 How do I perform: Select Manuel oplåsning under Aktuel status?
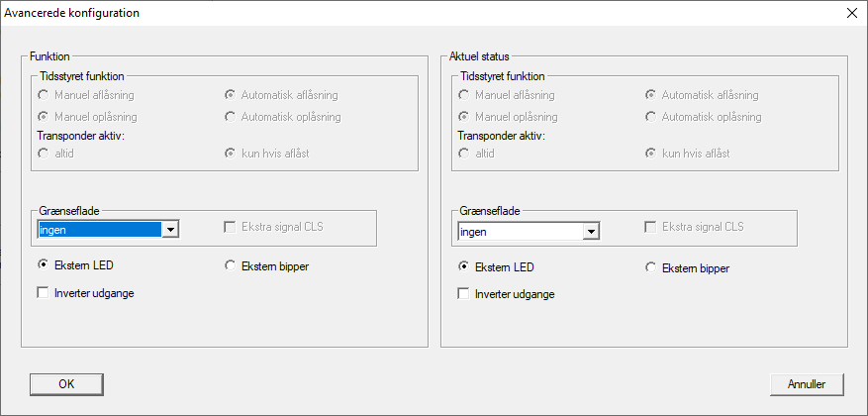tap(465, 117)
